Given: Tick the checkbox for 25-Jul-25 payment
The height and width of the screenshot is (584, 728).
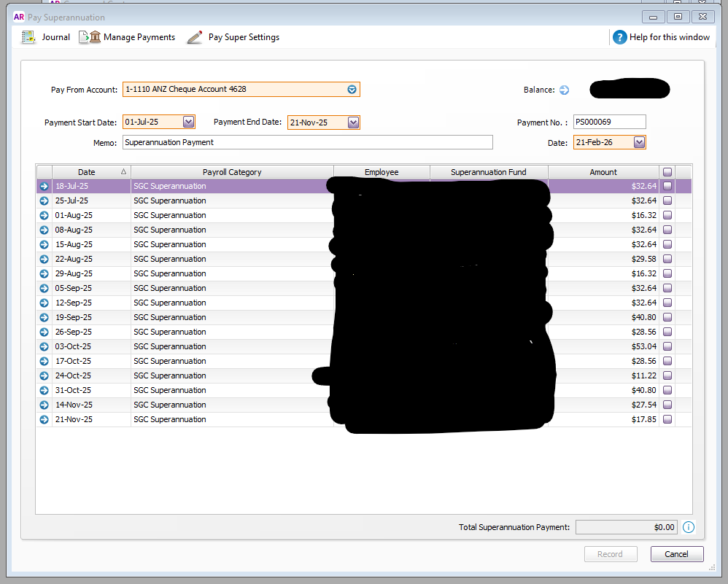Looking at the screenshot, I should point(667,200).
